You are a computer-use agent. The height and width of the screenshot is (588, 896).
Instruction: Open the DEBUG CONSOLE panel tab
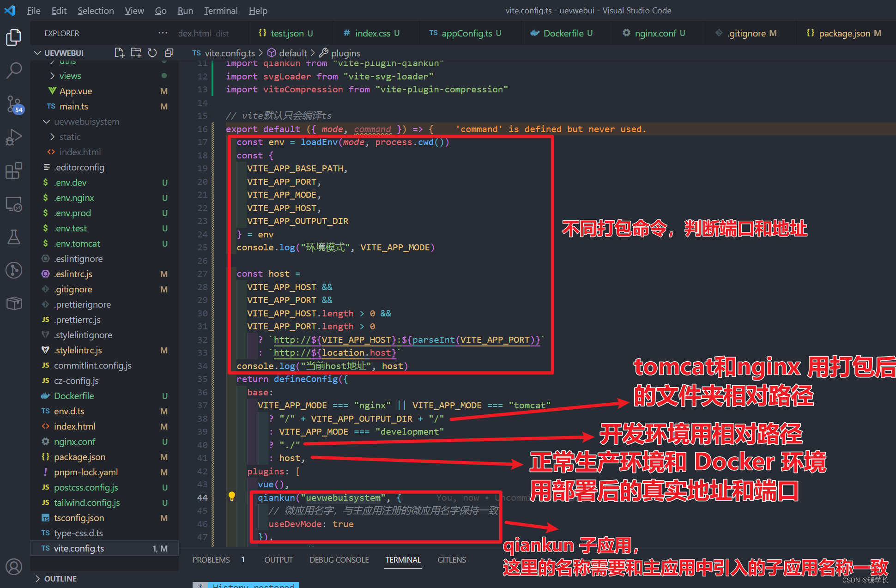point(339,559)
